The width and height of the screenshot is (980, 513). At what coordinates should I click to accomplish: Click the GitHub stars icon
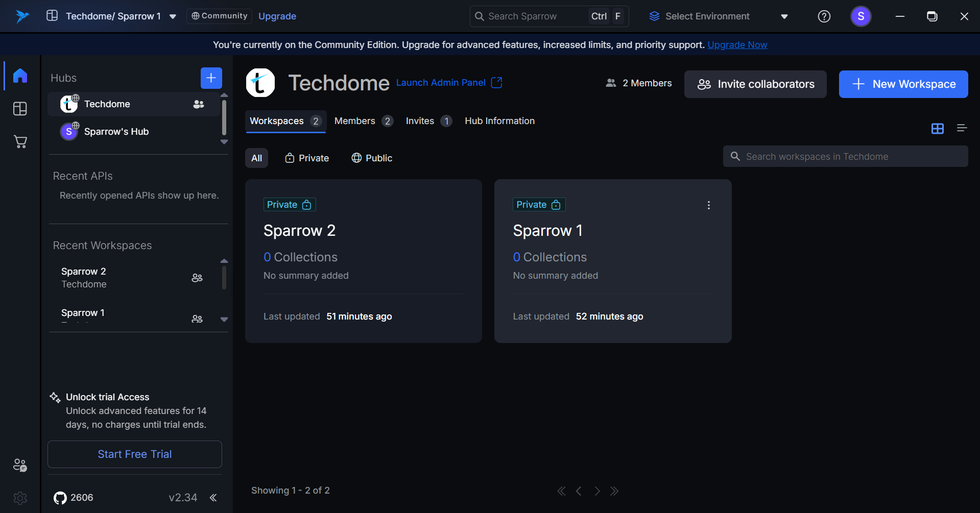[60, 498]
